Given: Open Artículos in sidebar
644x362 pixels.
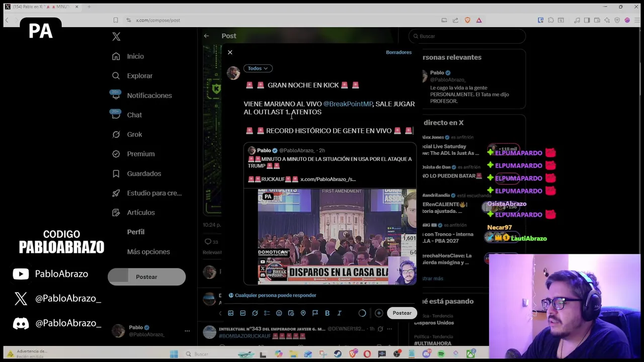Looking at the screenshot, I should pos(134,213).
